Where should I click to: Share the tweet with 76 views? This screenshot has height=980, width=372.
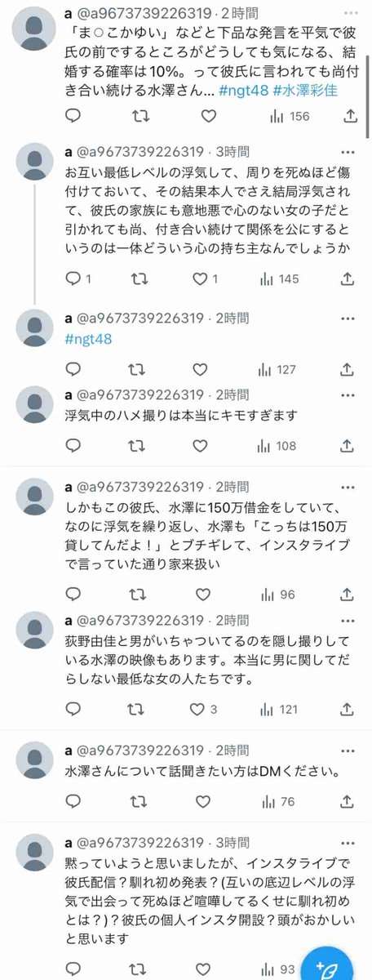[350, 802]
